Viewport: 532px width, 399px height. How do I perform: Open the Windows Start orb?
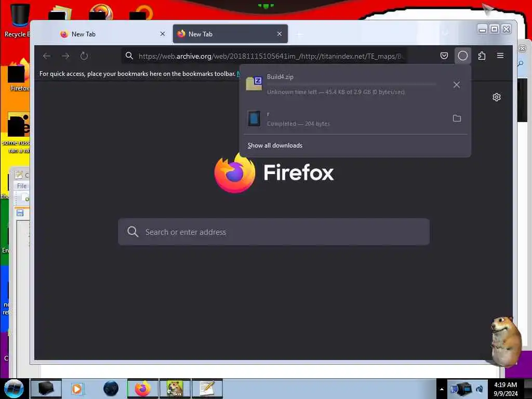point(14,389)
